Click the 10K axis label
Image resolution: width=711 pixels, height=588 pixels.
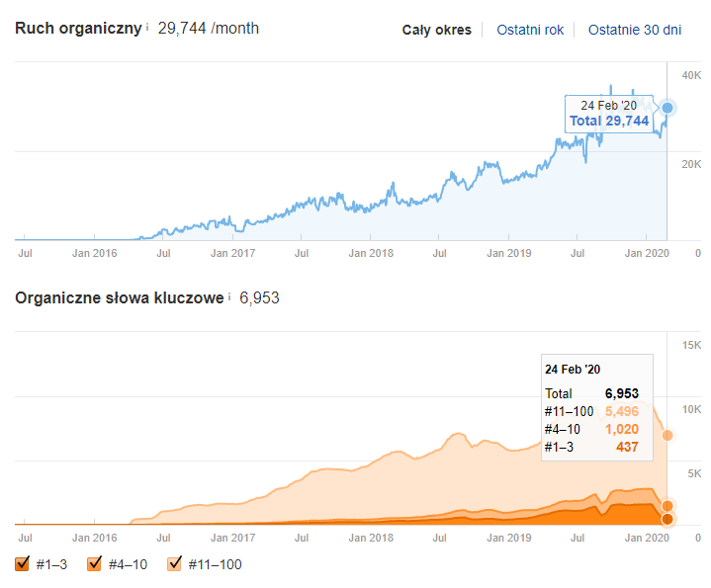tap(691, 409)
